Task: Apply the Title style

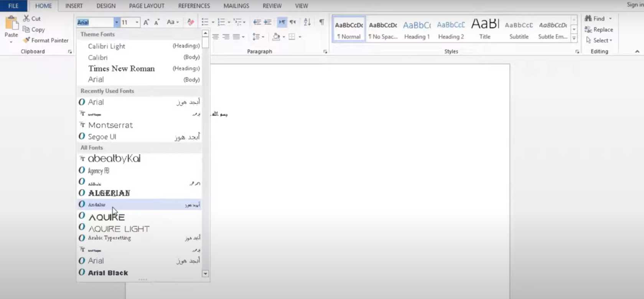Action: pyautogui.click(x=485, y=30)
